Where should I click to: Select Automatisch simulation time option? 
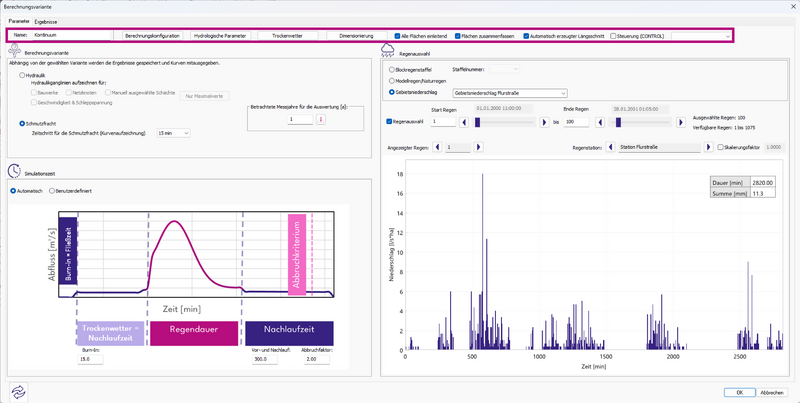click(14, 191)
